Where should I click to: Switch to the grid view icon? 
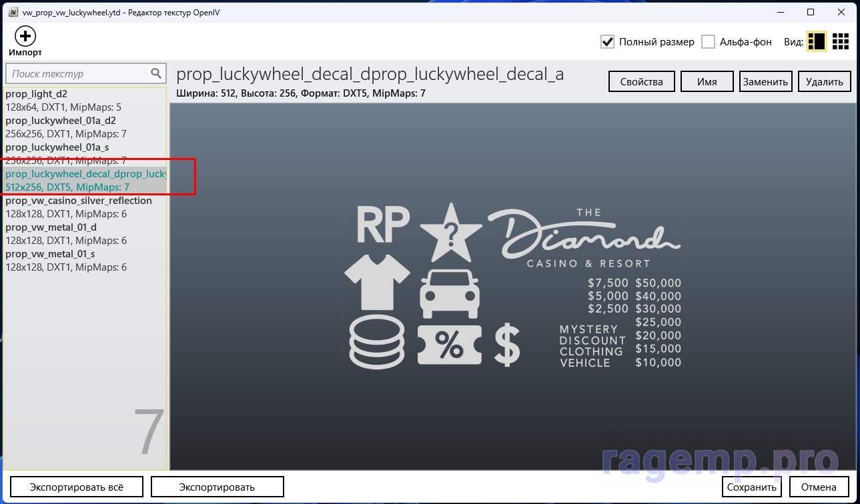(841, 41)
